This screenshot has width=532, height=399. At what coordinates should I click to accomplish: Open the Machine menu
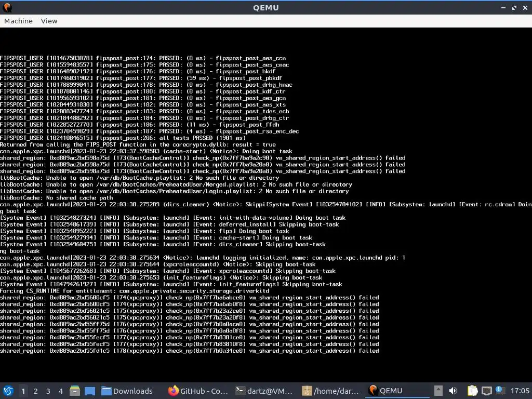click(x=18, y=21)
